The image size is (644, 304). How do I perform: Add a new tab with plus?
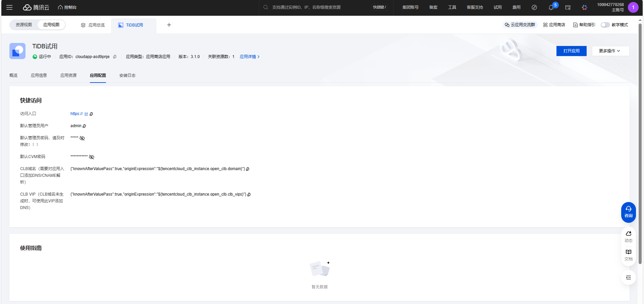click(169, 25)
